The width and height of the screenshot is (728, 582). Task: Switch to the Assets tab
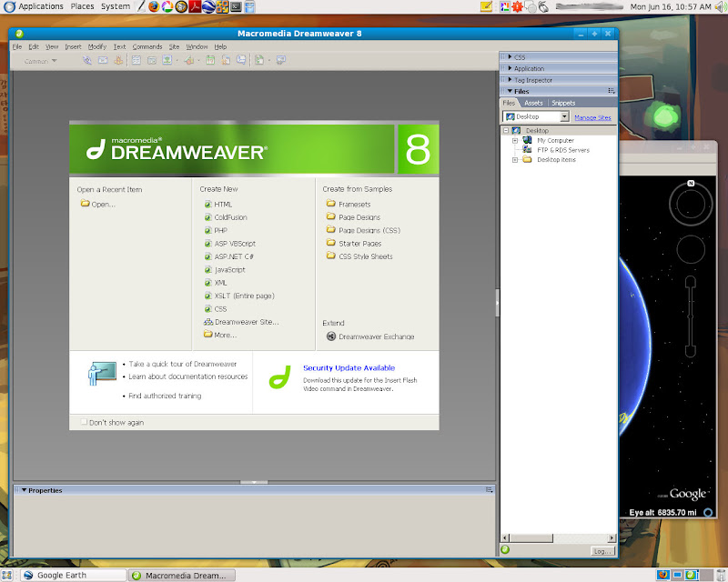tap(533, 103)
